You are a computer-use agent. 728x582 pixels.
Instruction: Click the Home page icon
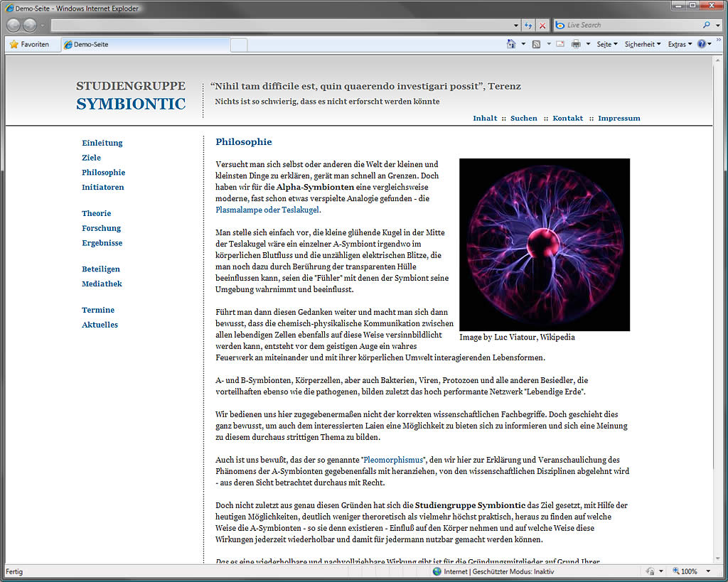[511, 44]
